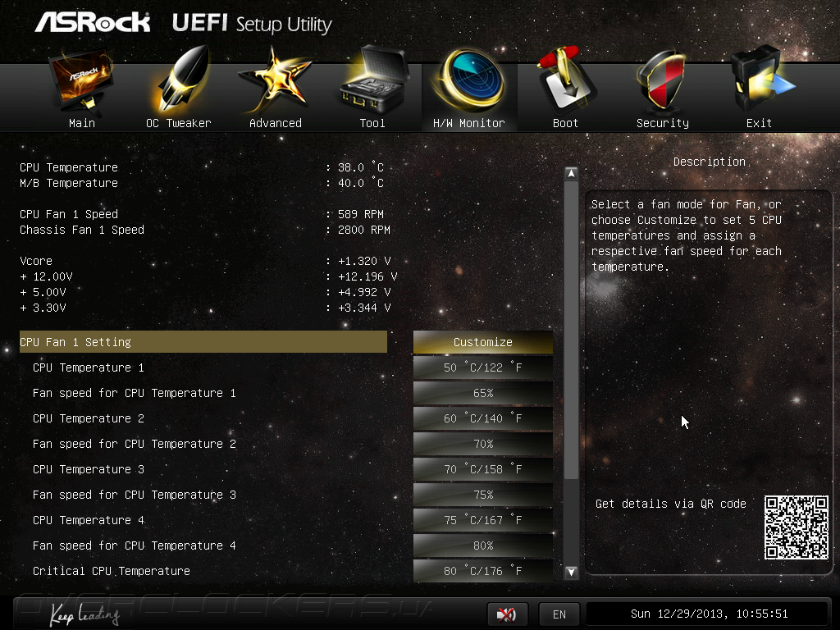Click the date and time display
Image resolution: width=840 pixels, height=630 pixels.
click(x=710, y=614)
